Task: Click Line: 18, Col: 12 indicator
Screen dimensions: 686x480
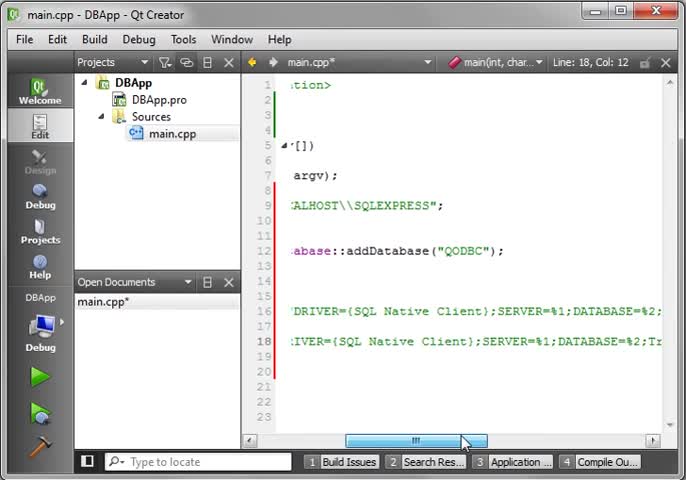Action: click(590, 63)
